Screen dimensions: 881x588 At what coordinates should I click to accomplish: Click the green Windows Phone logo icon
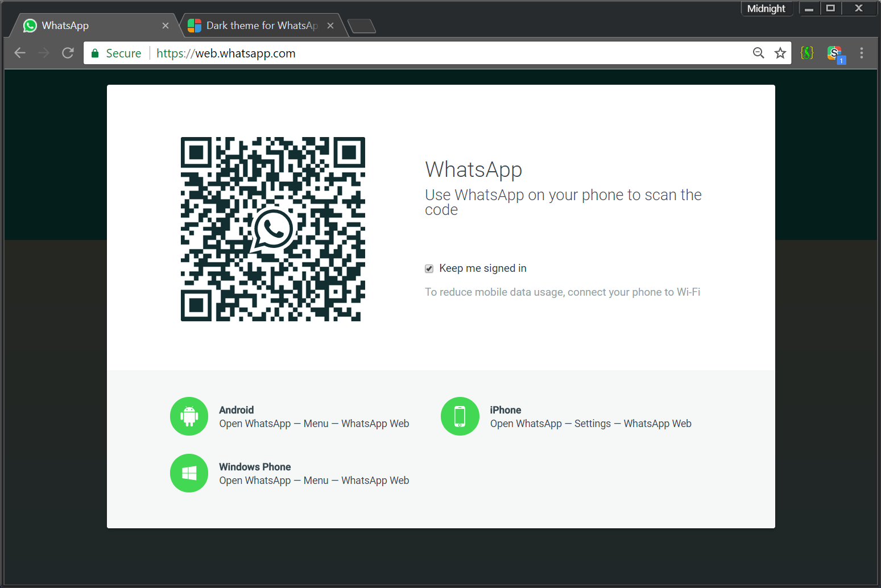point(189,473)
